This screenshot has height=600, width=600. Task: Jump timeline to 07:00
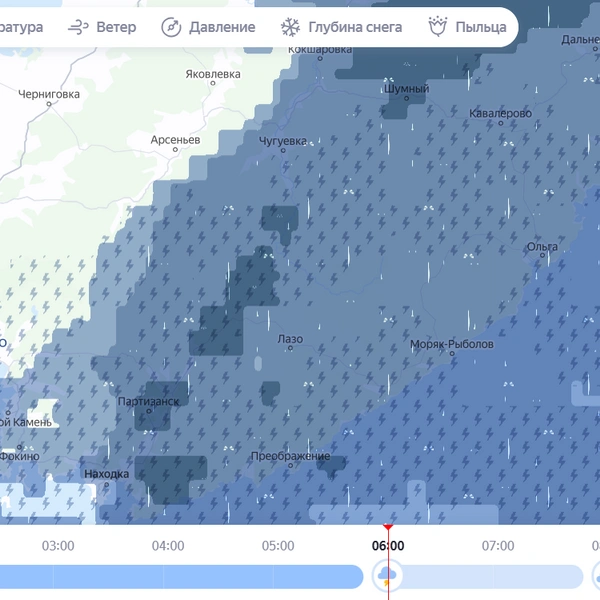pyautogui.click(x=498, y=546)
